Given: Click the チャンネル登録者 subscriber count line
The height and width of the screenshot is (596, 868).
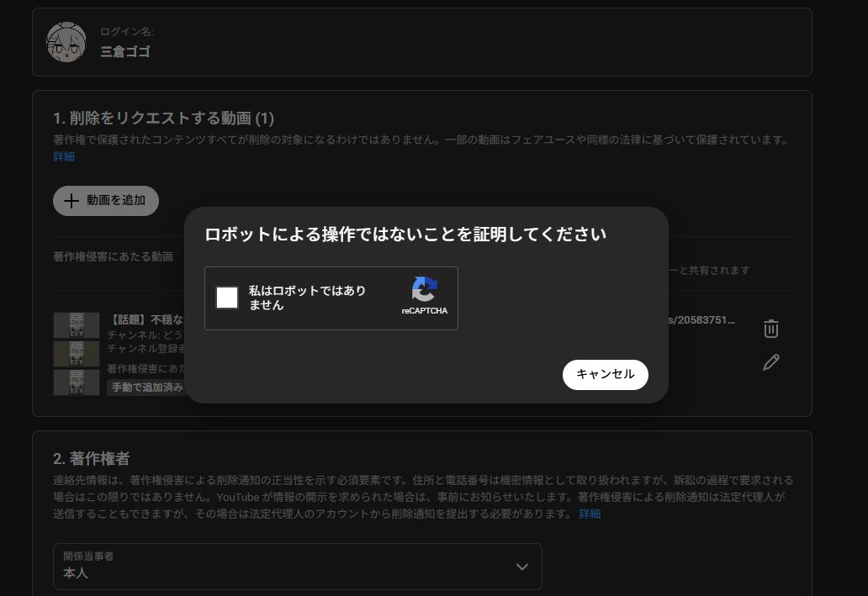Looking at the screenshot, I should click(146, 349).
